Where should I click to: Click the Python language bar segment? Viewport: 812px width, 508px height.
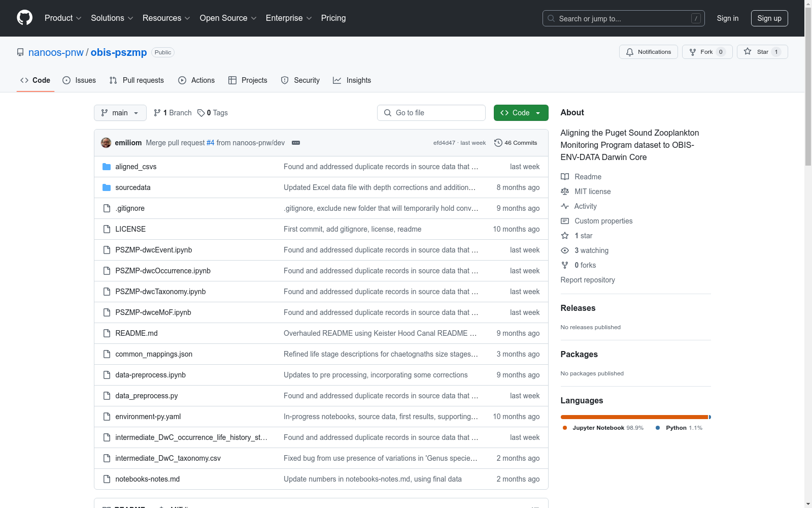click(x=710, y=417)
